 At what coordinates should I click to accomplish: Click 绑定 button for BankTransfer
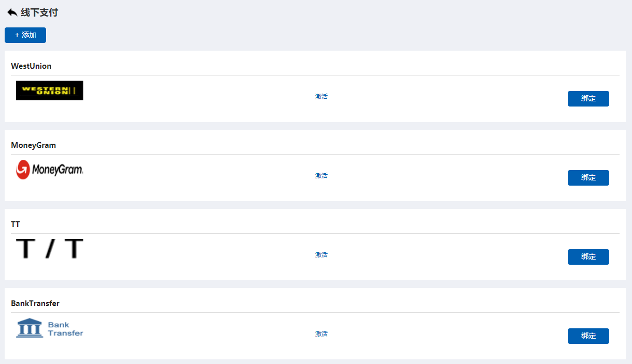(x=589, y=336)
